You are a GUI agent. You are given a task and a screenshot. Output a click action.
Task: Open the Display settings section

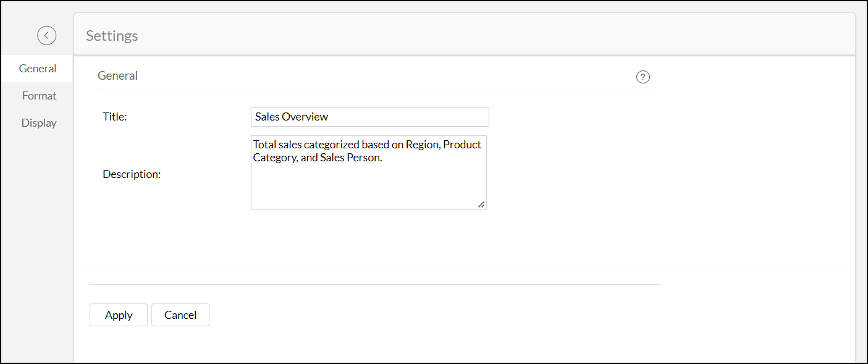pyautogui.click(x=39, y=122)
